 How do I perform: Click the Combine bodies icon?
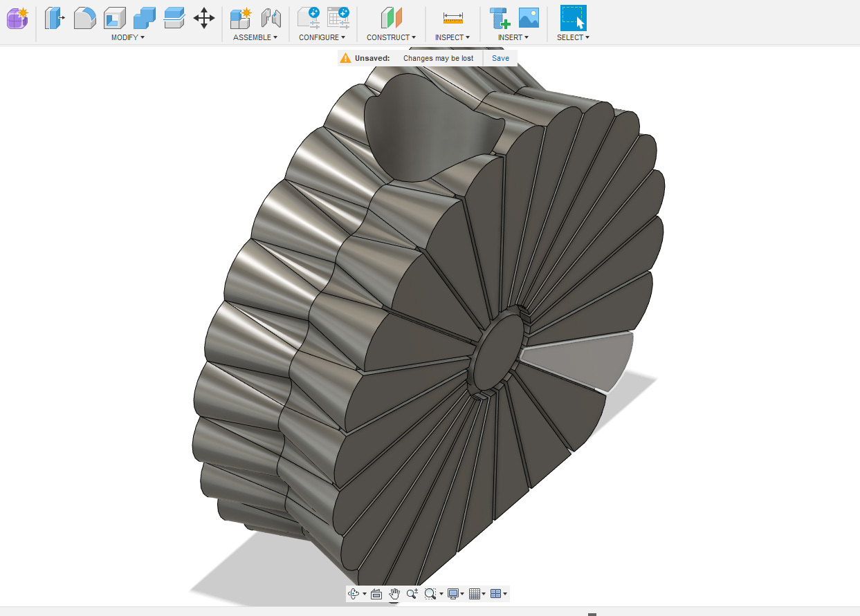tap(144, 18)
